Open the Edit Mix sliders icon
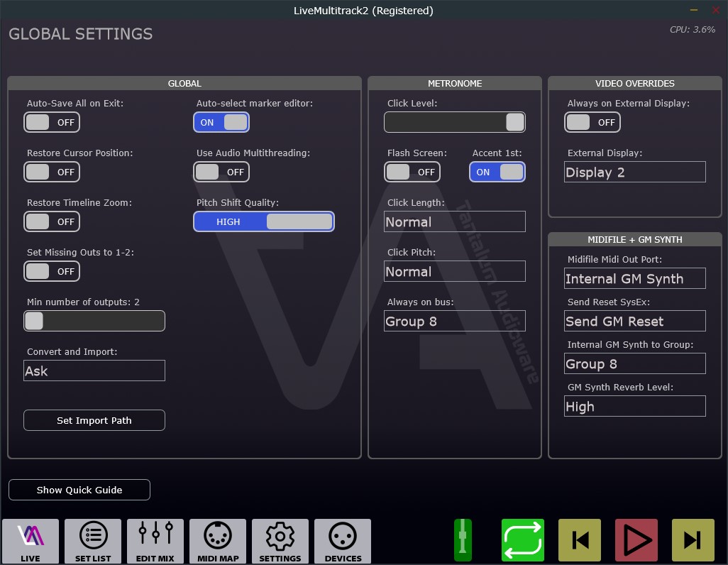This screenshot has height=565, width=728. (x=155, y=541)
